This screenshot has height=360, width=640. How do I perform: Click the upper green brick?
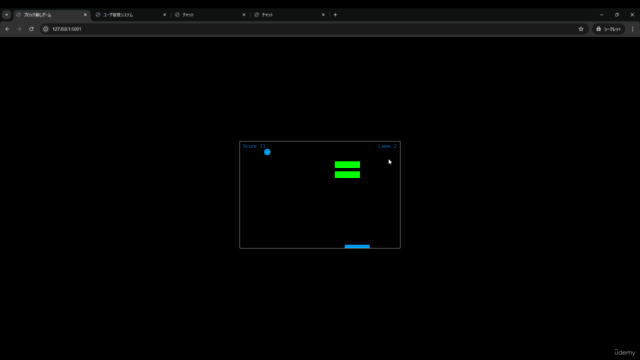347,164
